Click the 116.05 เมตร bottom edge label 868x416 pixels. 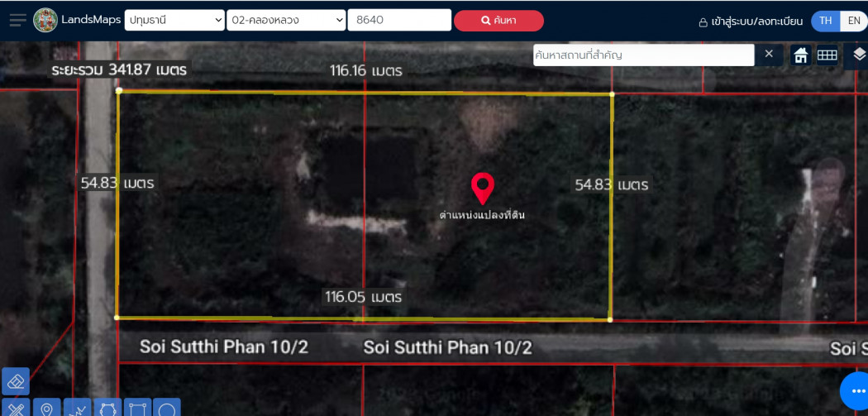pyautogui.click(x=363, y=297)
